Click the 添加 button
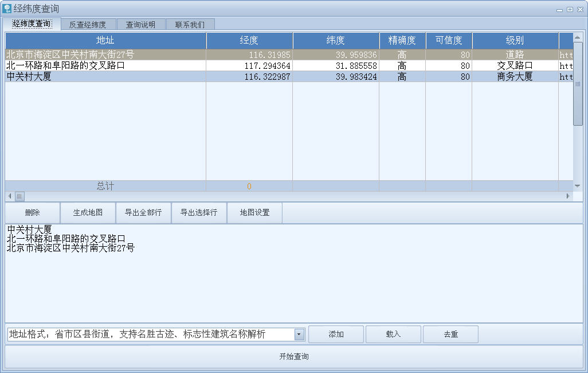The image size is (588, 373). (336, 335)
